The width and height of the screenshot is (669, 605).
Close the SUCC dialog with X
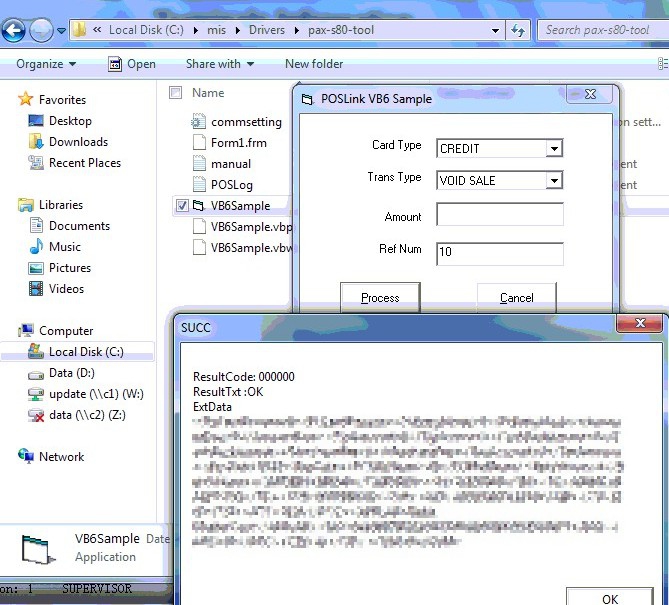click(x=640, y=323)
